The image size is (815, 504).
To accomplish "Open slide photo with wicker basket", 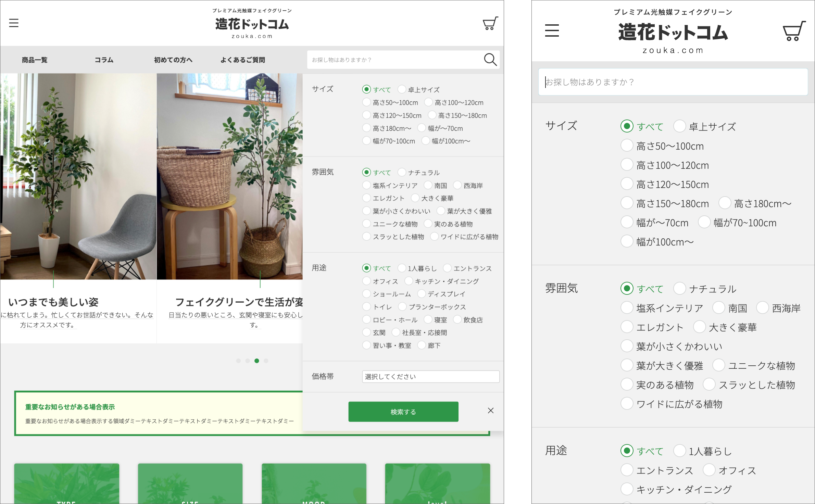I will pyautogui.click(x=230, y=176).
